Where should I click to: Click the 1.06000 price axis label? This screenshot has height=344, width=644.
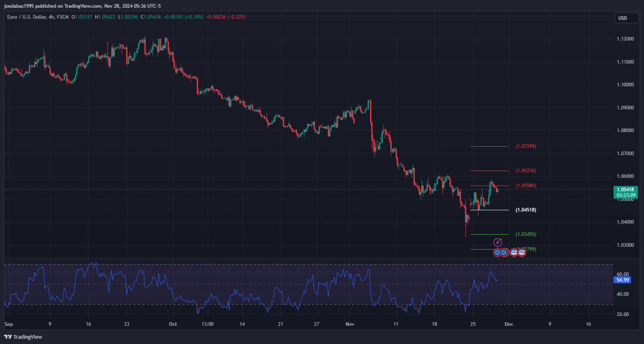pyautogui.click(x=625, y=176)
